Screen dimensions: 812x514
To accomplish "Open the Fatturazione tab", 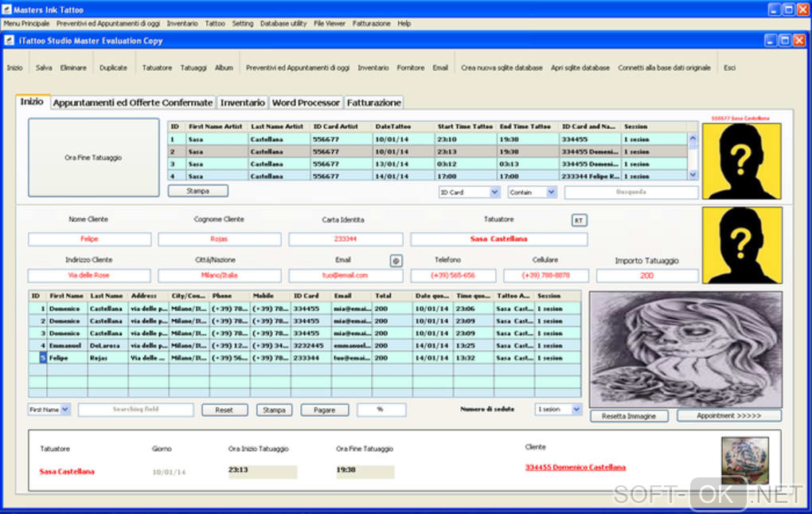I will tap(373, 103).
